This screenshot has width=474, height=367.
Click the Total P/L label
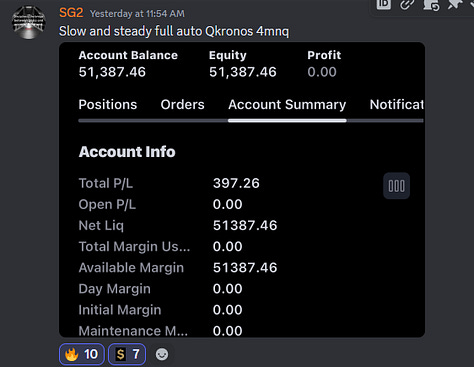(x=106, y=183)
